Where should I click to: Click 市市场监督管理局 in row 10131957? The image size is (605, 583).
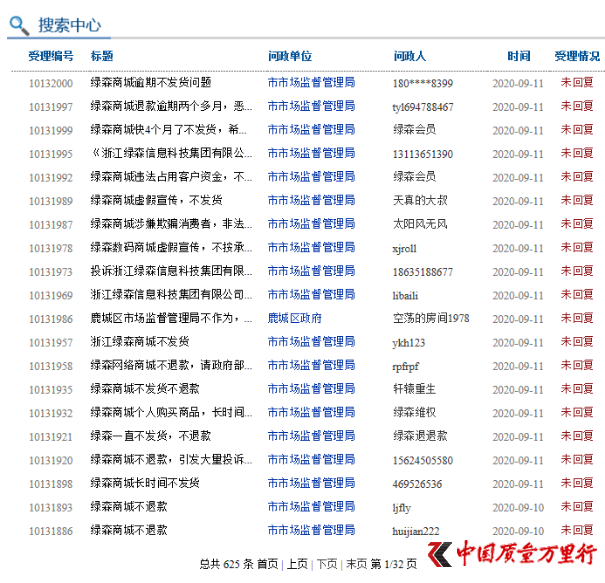coord(311,342)
